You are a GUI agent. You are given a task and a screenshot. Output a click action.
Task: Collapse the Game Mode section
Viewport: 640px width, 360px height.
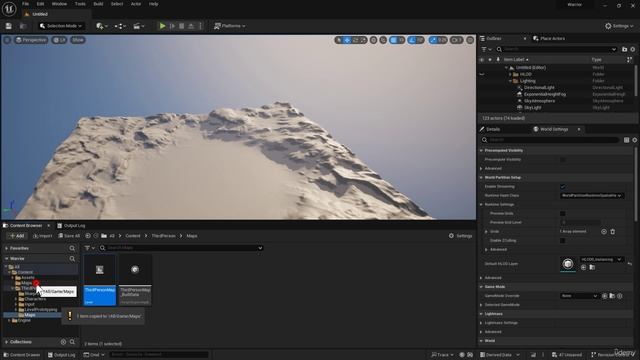(x=481, y=287)
